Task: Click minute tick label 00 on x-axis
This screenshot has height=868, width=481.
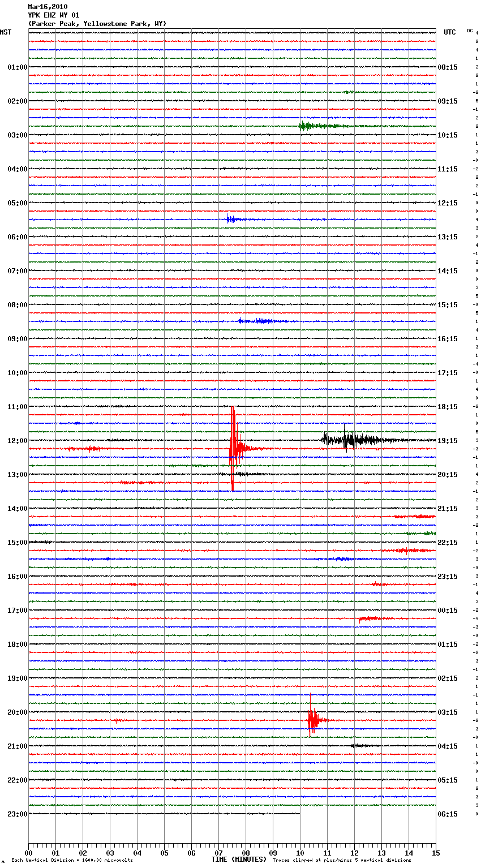Action: coord(28,853)
